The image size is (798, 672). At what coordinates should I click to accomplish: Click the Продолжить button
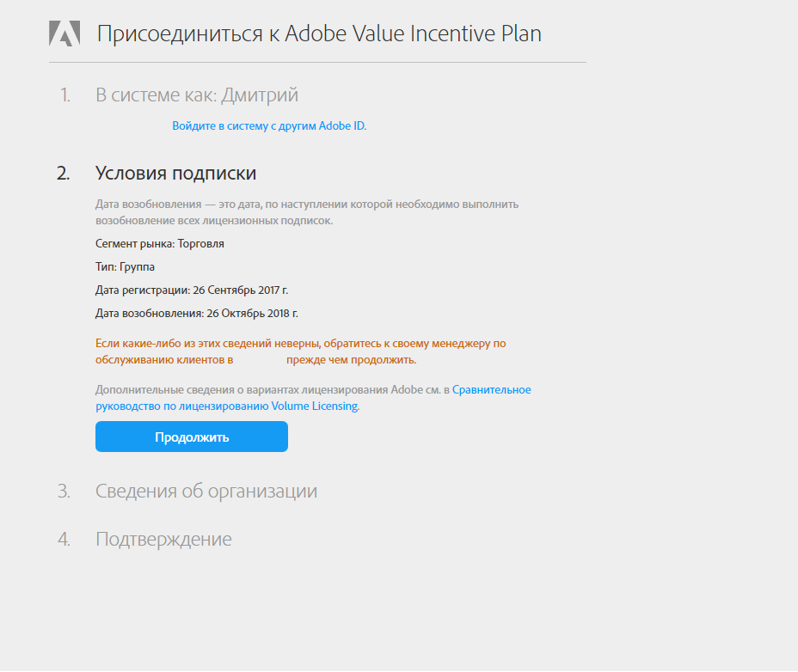tap(192, 437)
